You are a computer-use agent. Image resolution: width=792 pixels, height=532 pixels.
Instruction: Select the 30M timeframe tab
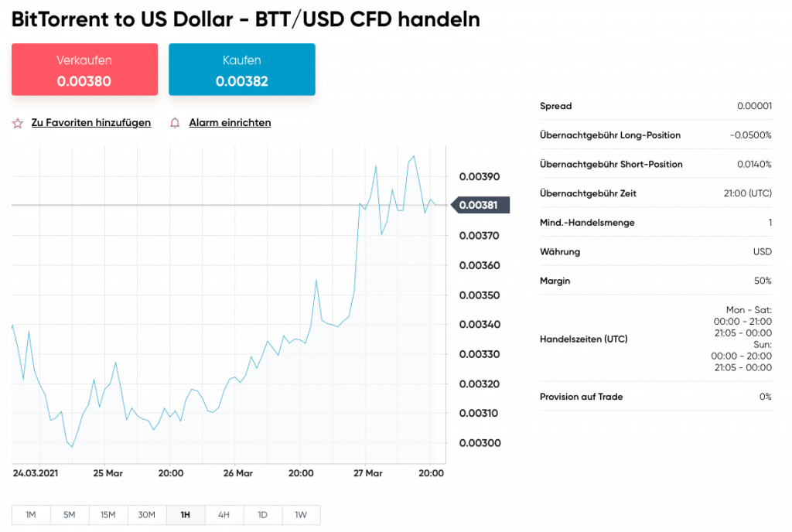(147, 515)
